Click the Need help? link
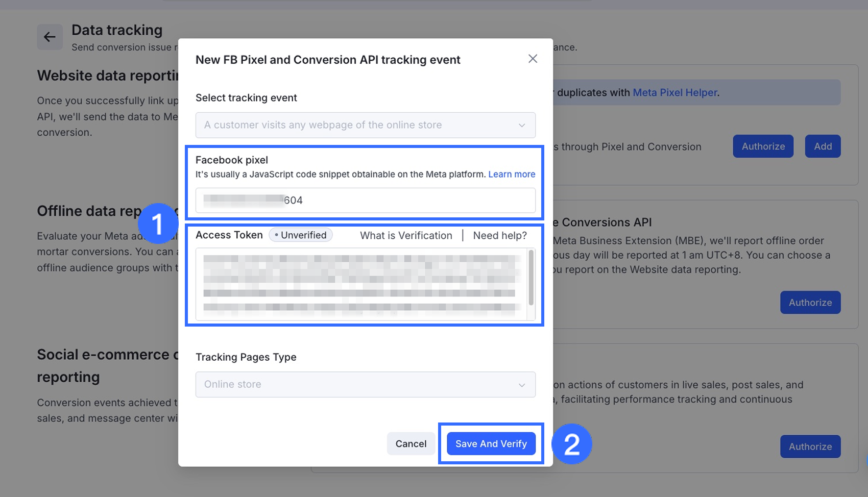868x497 pixels. pyautogui.click(x=500, y=235)
